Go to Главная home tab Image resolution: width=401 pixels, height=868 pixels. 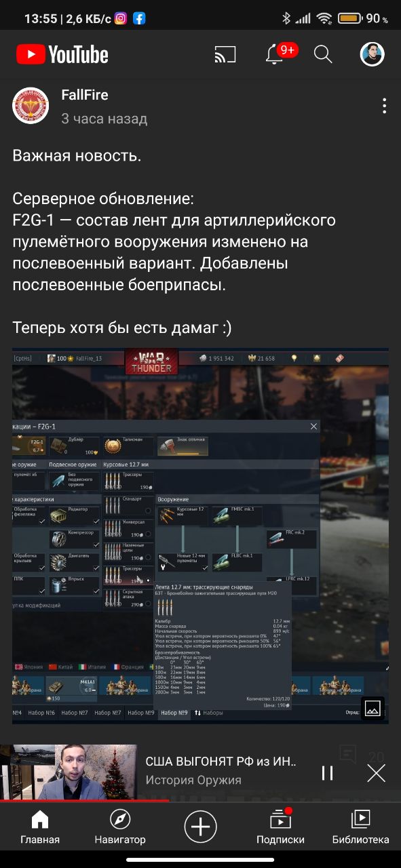[40, 827]
